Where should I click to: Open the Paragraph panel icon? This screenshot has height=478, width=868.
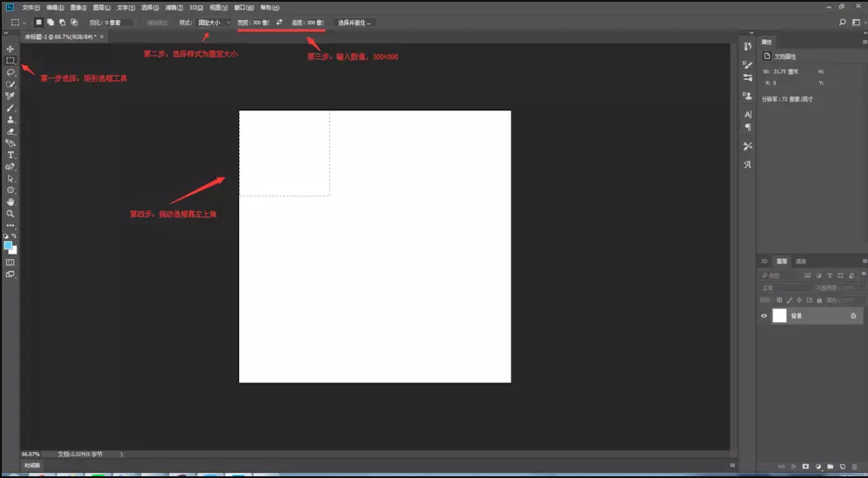[748, 128]
